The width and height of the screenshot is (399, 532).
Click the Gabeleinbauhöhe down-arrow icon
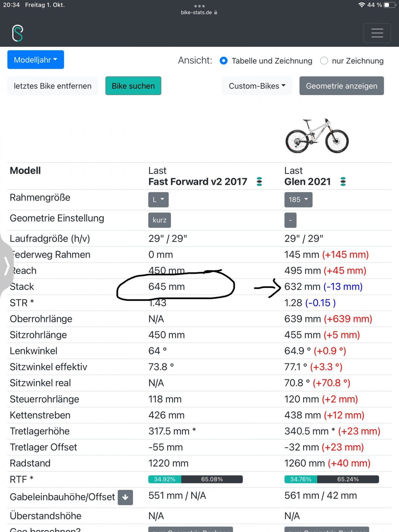click(125, 497)
